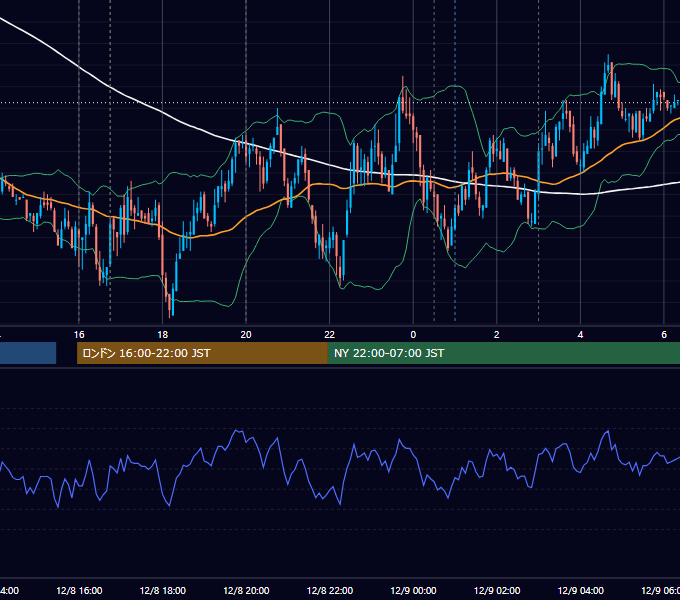Screen dimensions: 680x600
Task: Click the 12/9 00:00 time label
Action: coord(413,590)
